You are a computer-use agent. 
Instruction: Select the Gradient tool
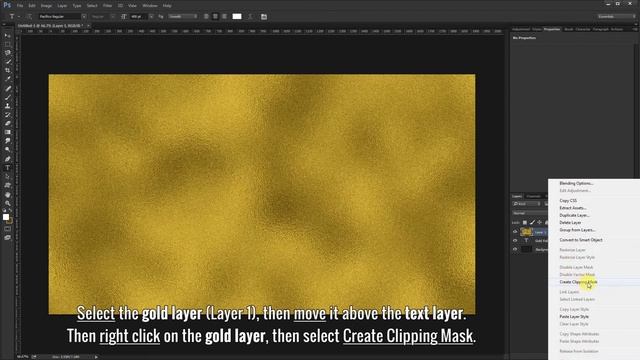[7, 132]
